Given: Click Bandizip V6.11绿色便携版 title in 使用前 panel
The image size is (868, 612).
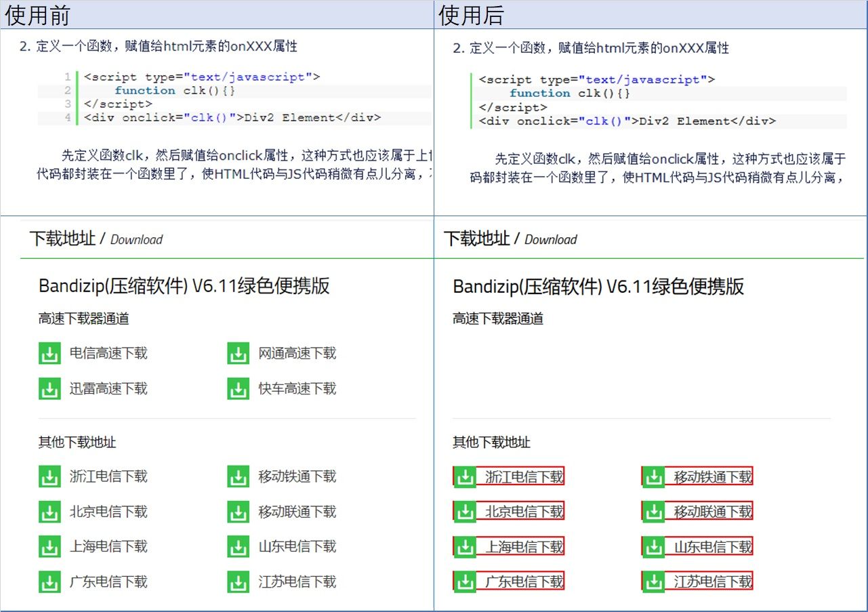Looking at the screenshot, I should [184, 286].
